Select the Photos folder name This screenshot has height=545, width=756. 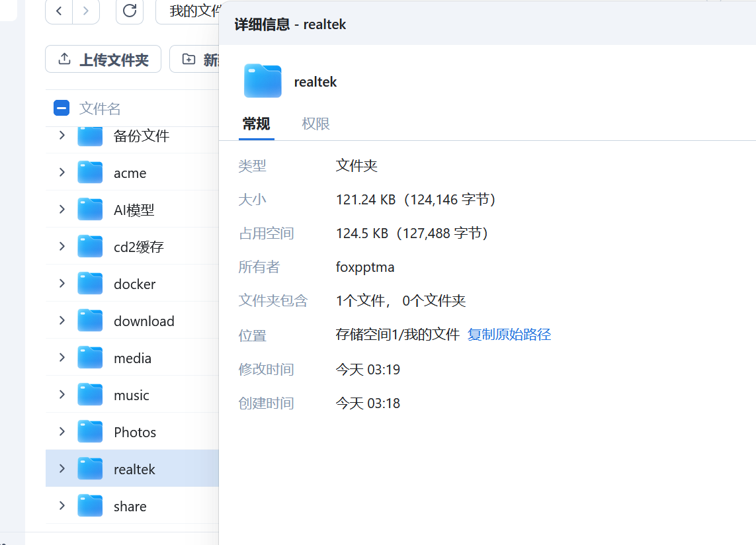coord(135,432)
